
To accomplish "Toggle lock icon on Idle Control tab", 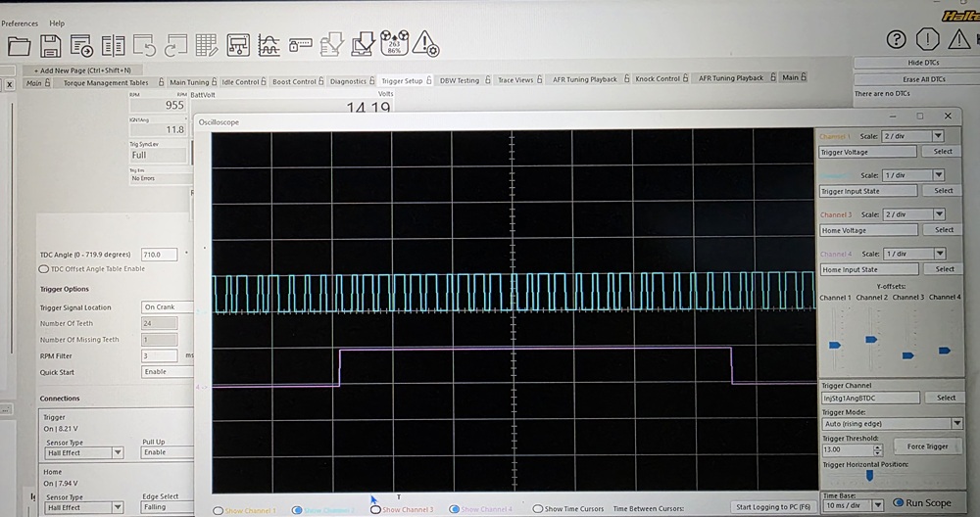I will (x=264, y=81).
